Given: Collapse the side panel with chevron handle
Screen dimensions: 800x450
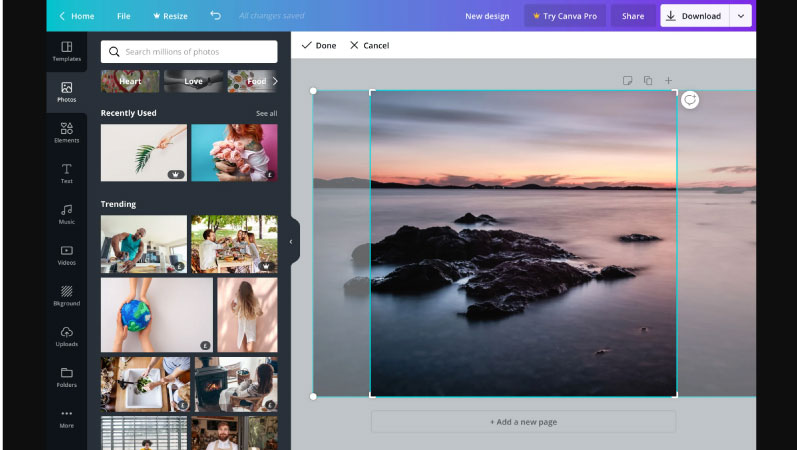Looking at the screenshot, I should (291, 242).
